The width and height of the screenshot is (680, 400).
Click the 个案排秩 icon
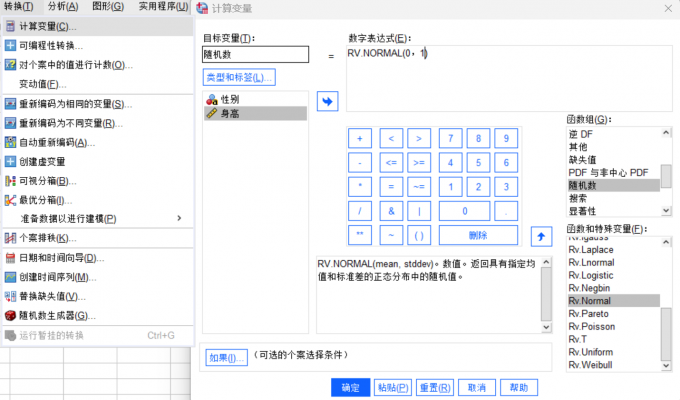click(10, 238)
